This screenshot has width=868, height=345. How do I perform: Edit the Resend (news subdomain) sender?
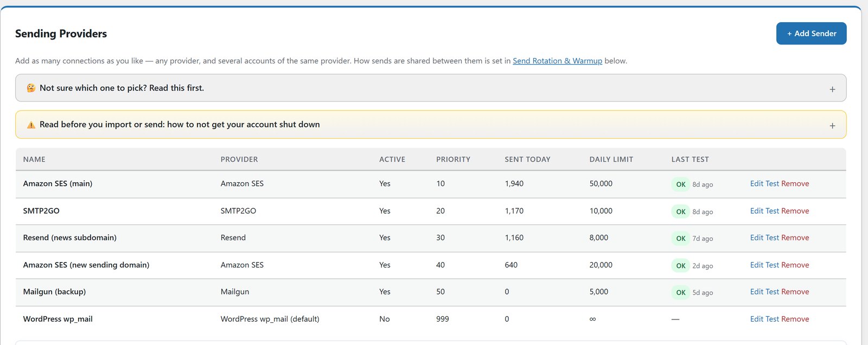coord(756,238)
